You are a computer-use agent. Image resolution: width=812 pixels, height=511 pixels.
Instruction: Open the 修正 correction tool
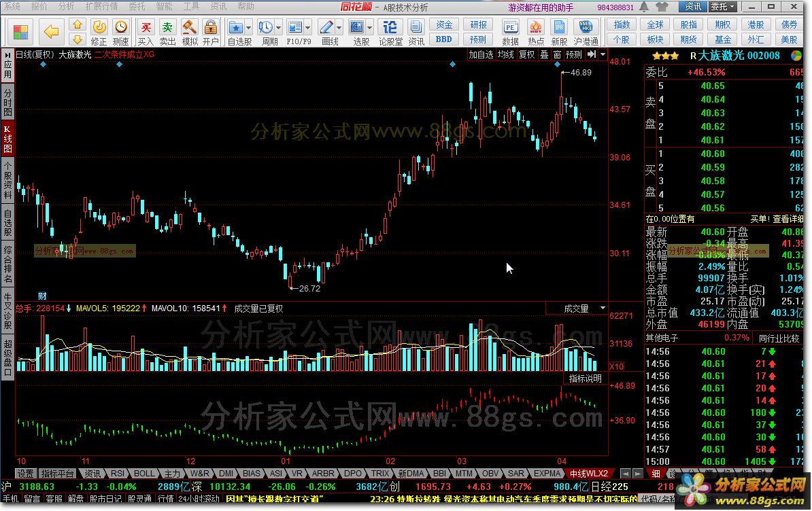click(99, 32)
